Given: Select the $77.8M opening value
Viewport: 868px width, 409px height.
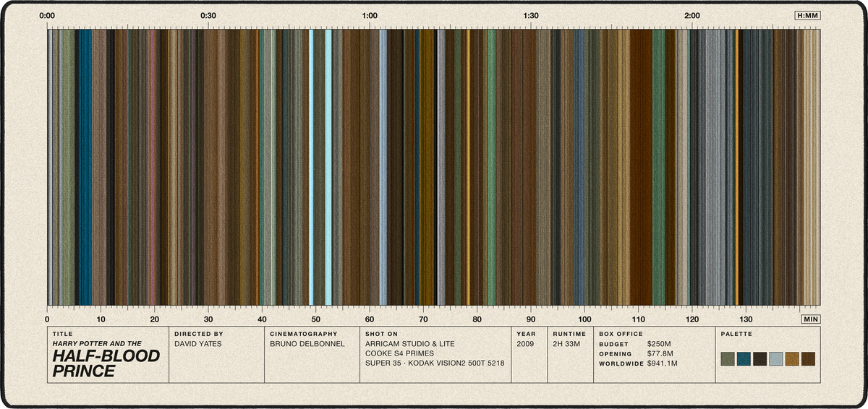Looking at the screenshot, I should (660, 354).
